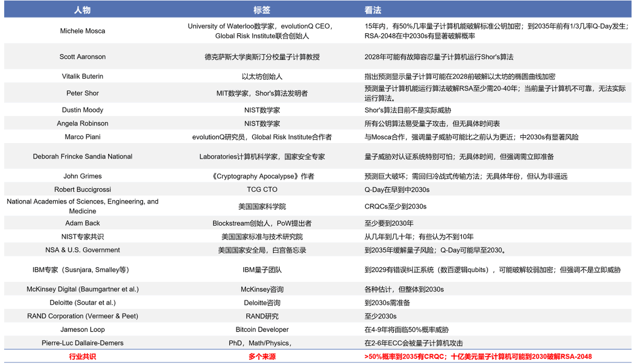Click CRQCs至少到2030s text
This screenshot has width=636, height=364.
point(395,206)
